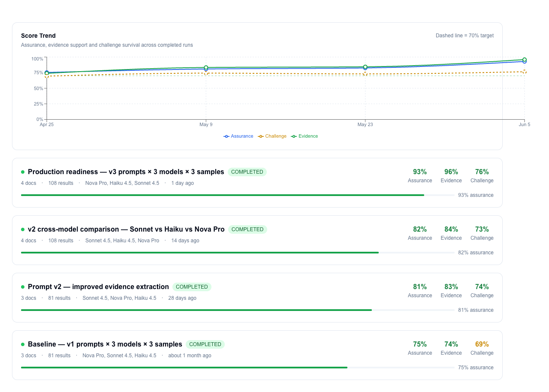Click '75% assurance' label beside progress bar
This screenshot has height=392, width=549.
pos(476,368)
